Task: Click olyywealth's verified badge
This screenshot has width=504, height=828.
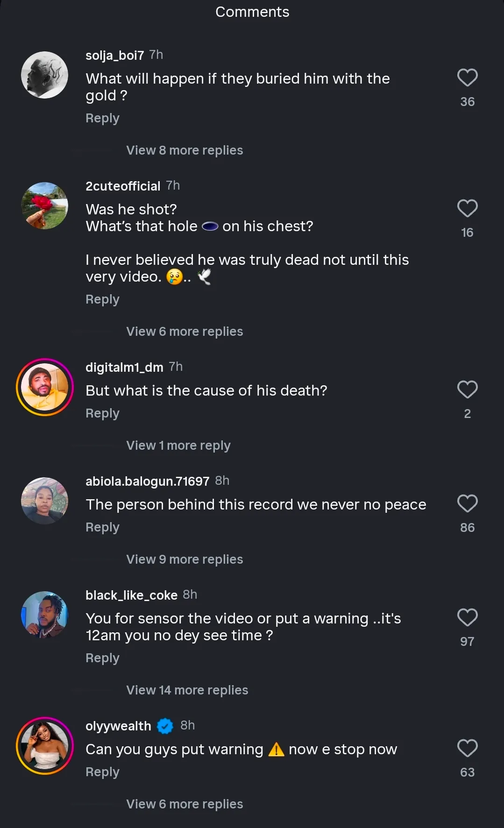Action: click(x=165, y=726)
